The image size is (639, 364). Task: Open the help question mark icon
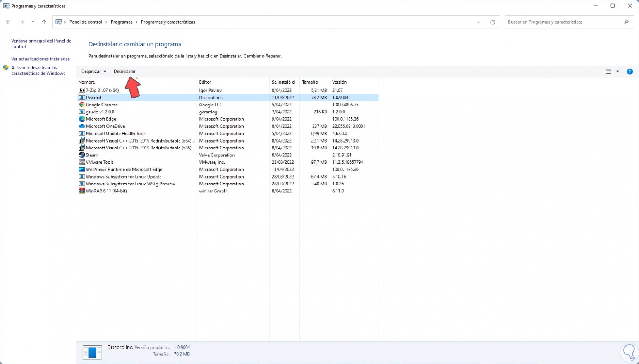[630, 72]
